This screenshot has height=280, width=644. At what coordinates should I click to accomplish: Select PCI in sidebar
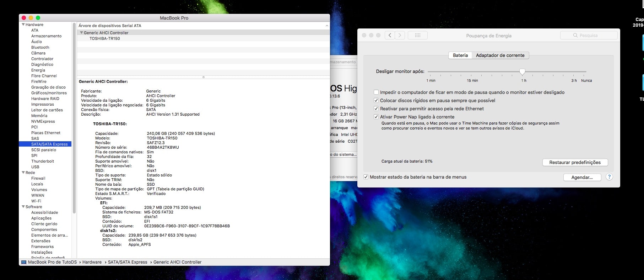34,127
